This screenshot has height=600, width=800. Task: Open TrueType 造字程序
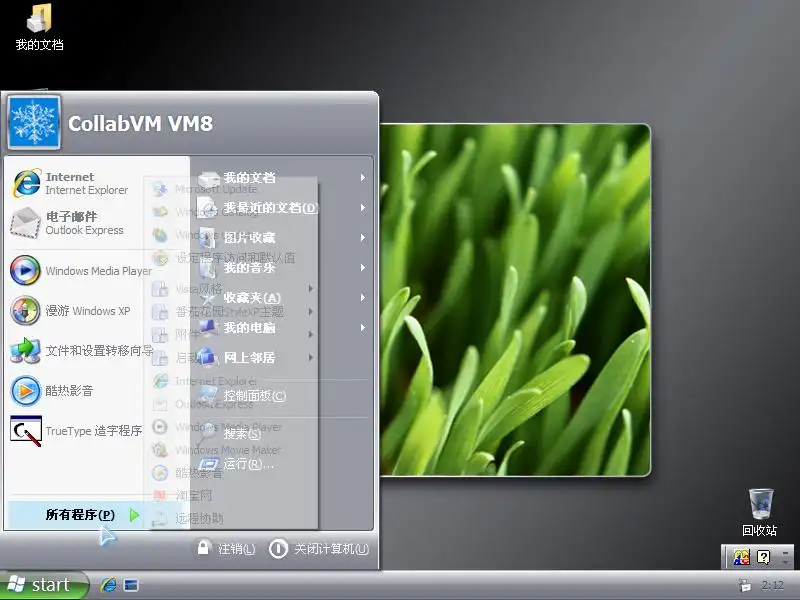pos(77,431)
